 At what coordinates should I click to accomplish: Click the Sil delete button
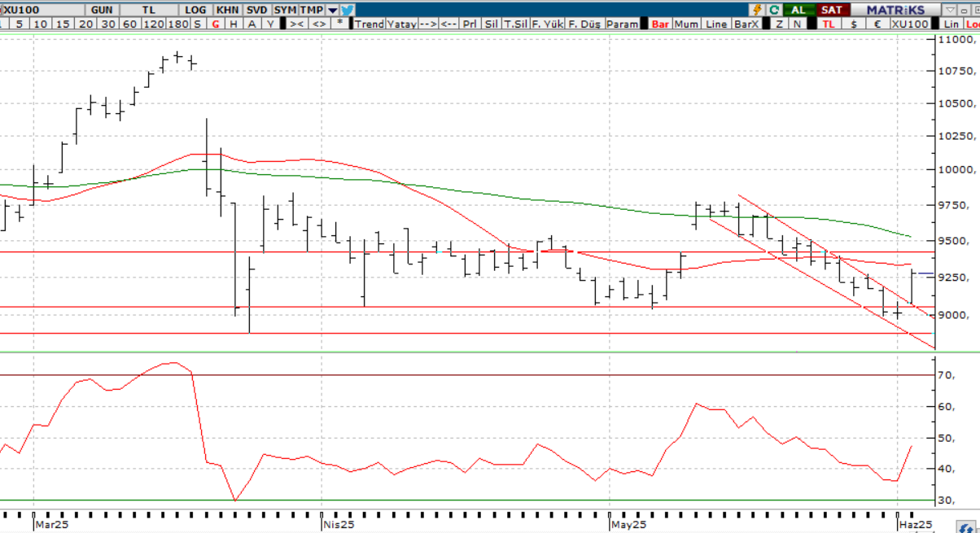[x=491, y=24]
